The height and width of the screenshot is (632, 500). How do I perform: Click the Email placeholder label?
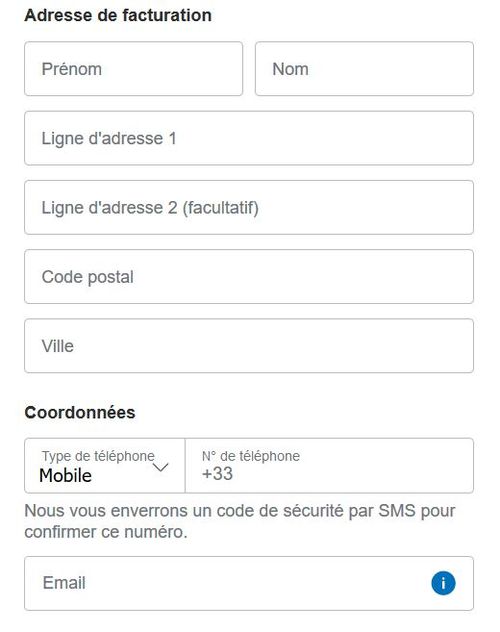point(64,583)
